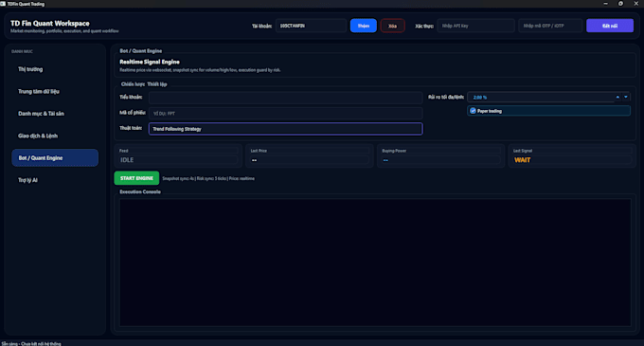Click the Mã cổ phiếu ticker field
Image resolution: width=644 pixels, height=346 pixels.
(285, 113)
